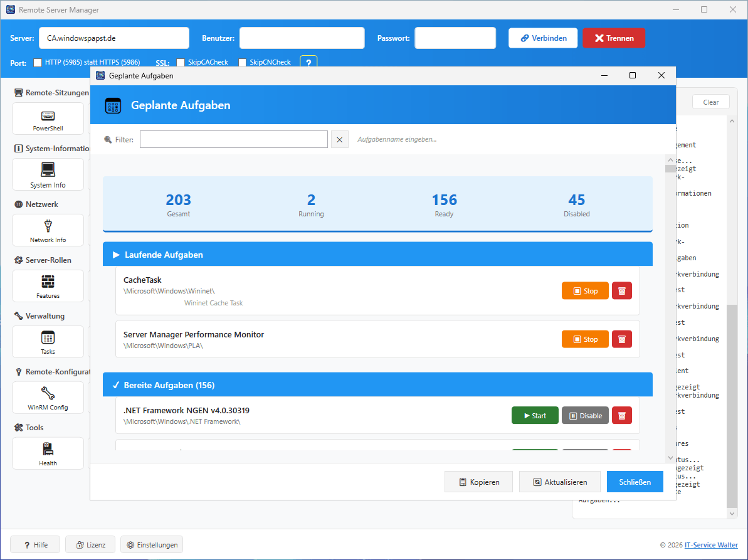
Task: Open the System Info tile
Action: click(x=48, y=174)
